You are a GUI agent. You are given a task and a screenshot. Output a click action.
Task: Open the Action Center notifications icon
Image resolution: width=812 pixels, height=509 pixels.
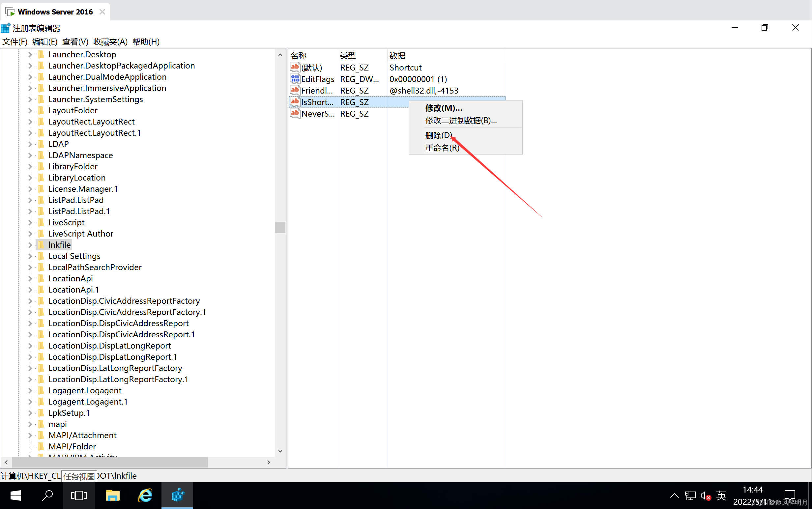pyautogui.click(x=790, y=495)
